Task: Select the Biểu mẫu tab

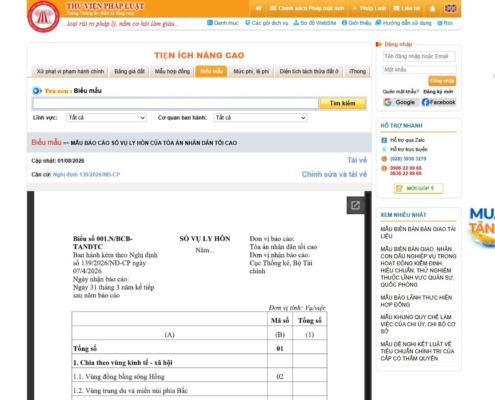Action: [x=211, y=71]
